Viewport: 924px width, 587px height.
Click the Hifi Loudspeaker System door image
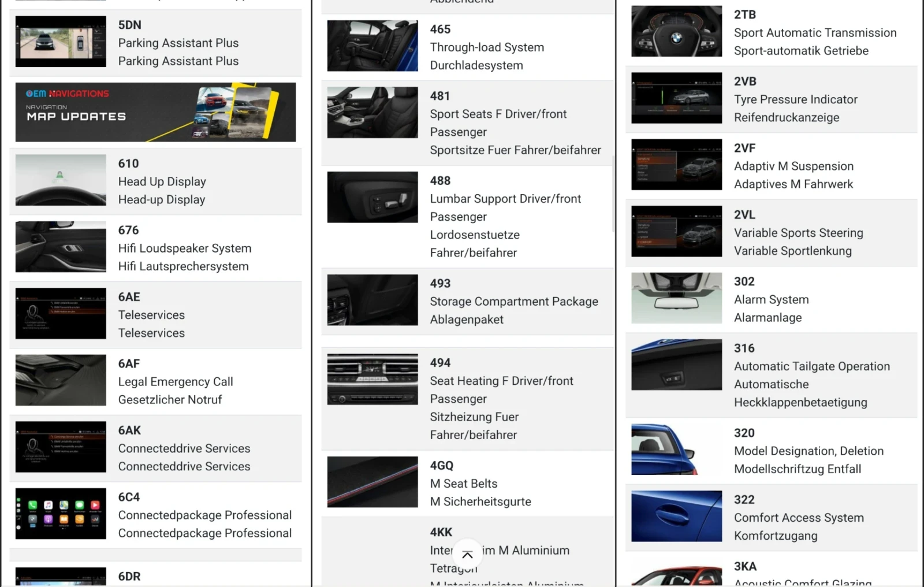pos(61,247)
